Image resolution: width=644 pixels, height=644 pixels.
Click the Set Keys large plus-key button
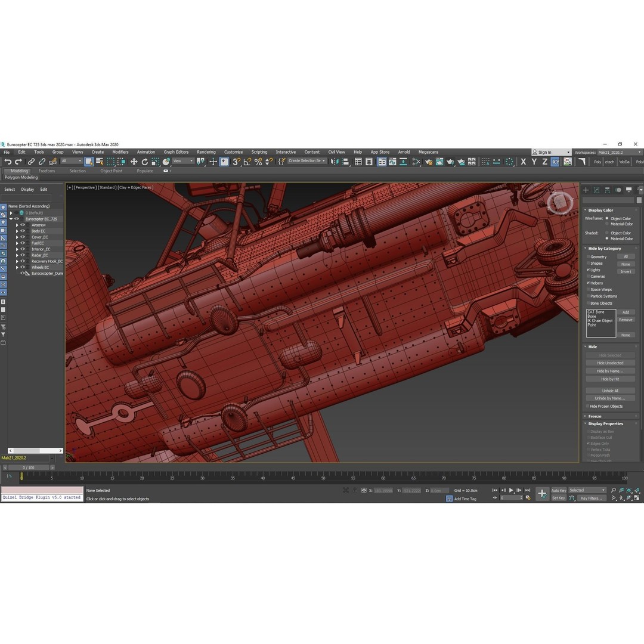(542, 494)
